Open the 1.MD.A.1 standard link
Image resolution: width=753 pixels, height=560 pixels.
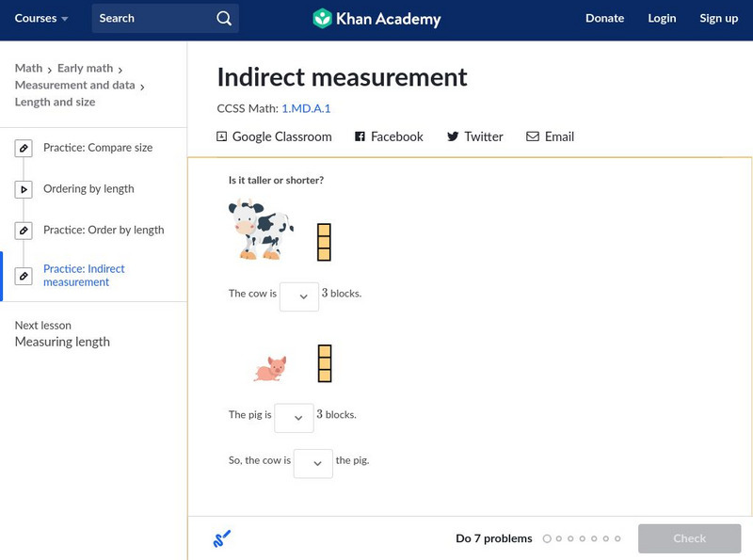point(306,108)
